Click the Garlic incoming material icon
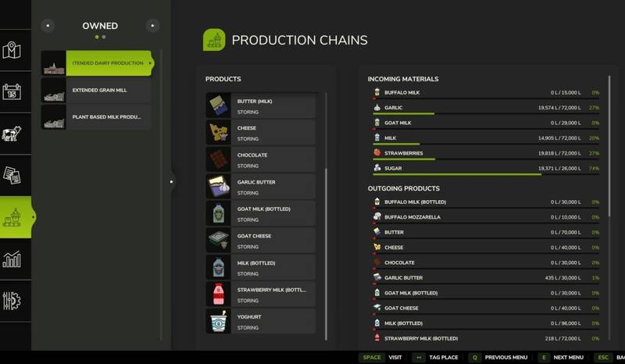This screenshot has height=364, width=625. (377, 108)
